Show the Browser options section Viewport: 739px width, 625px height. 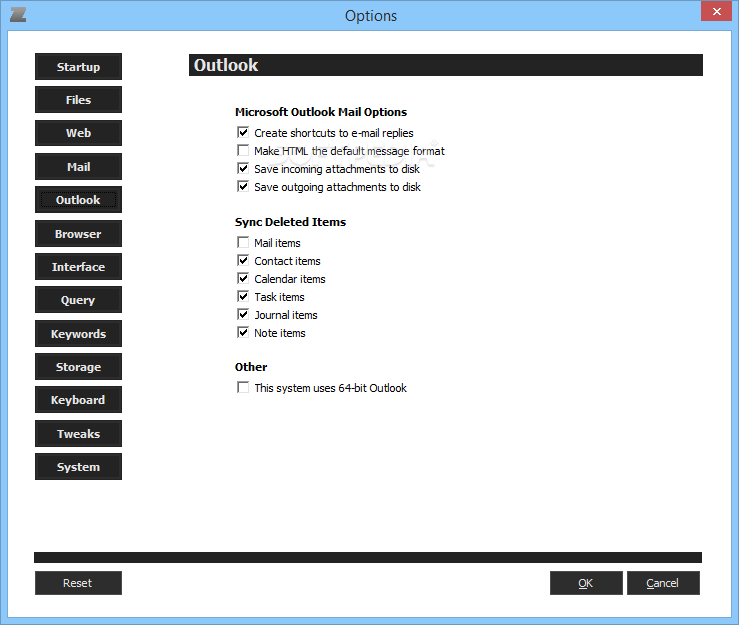click(x=78, y=233)
